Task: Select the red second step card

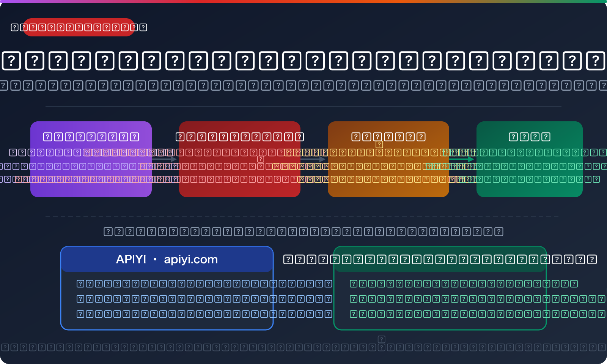Action: pyautogui.click(x=239, y=159)
